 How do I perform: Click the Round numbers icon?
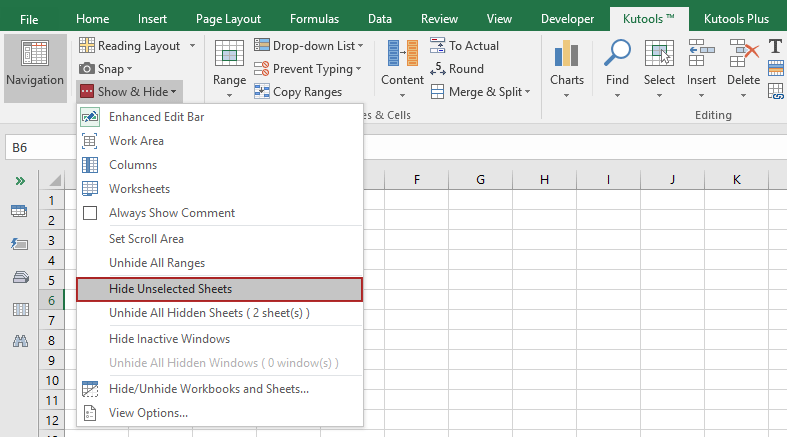click(438, 68)
